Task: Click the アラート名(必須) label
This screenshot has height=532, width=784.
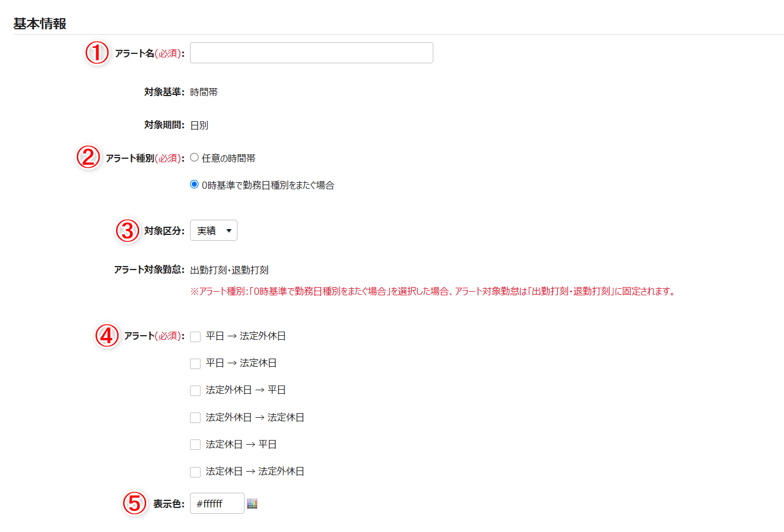Action: coord(150,53)
